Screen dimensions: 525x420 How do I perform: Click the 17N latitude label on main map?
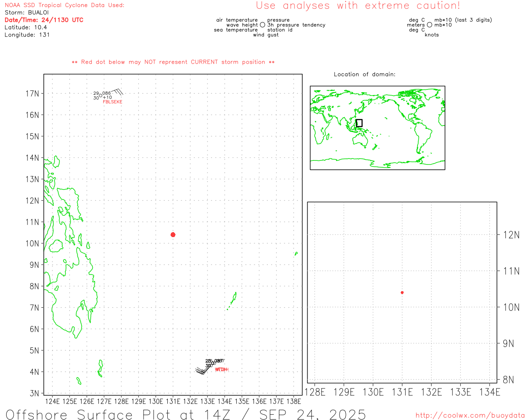(32, 94)
